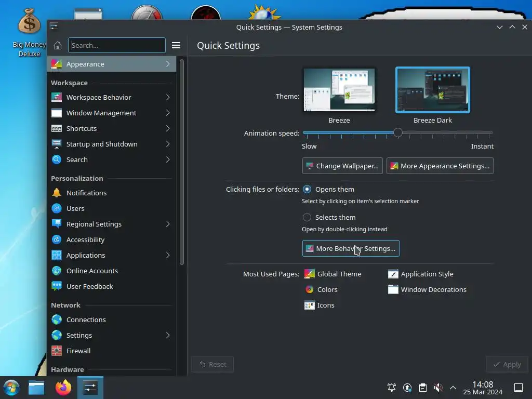Click the muted volume tray icon
Image resolution: width=532 pixels, height=399 pixels.
[438, 388]
